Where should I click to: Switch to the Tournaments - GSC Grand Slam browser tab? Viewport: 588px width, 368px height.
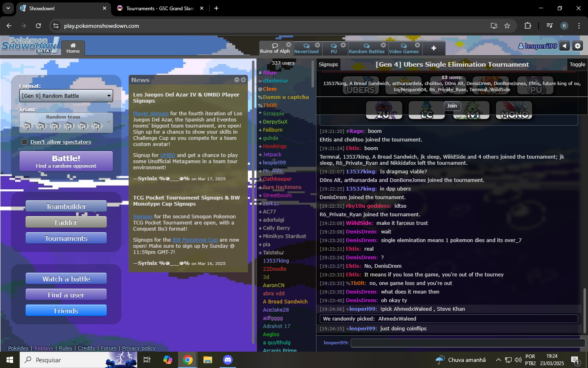click(x=160, y=8)
